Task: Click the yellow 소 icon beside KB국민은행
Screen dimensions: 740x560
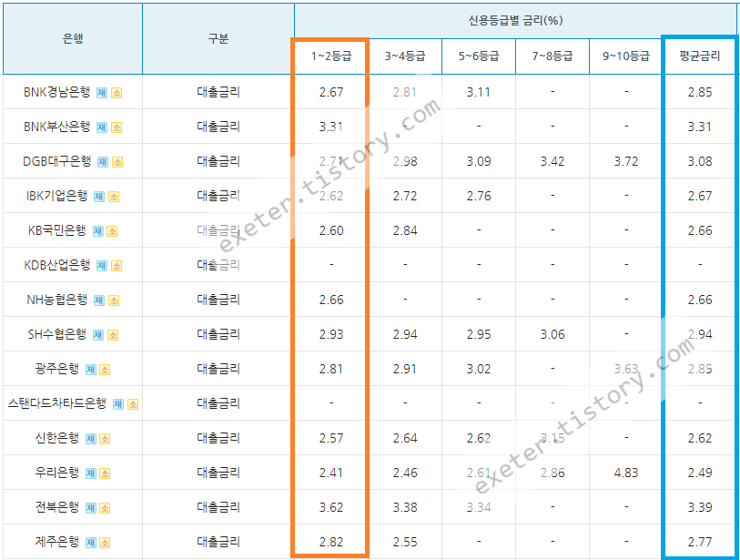Action: [112, 231]
